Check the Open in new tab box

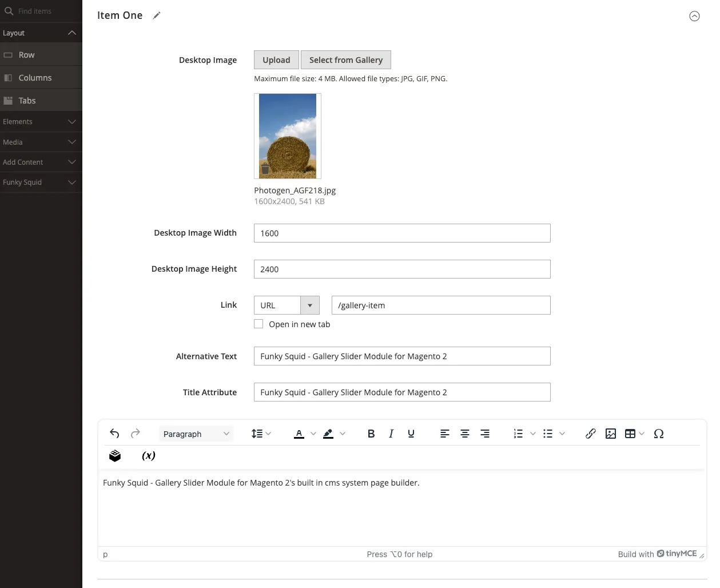(258, 324)
